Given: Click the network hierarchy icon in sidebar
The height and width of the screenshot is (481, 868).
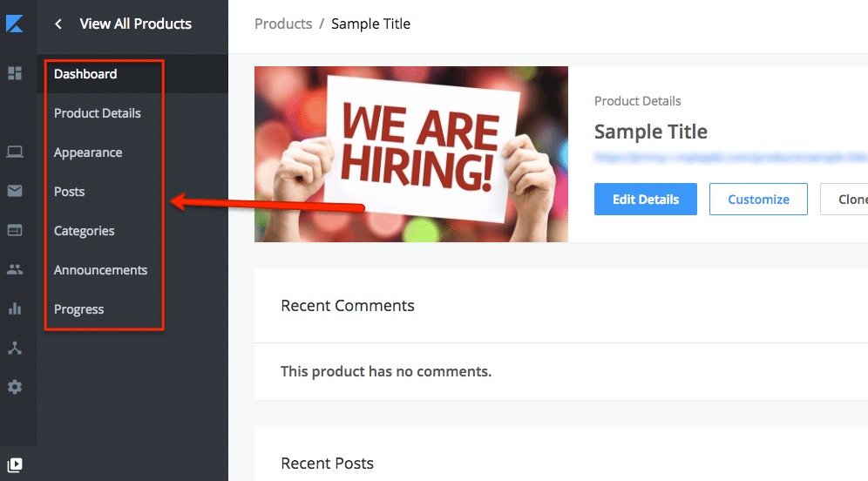Looking at the screenshot, I should [15, 348].
